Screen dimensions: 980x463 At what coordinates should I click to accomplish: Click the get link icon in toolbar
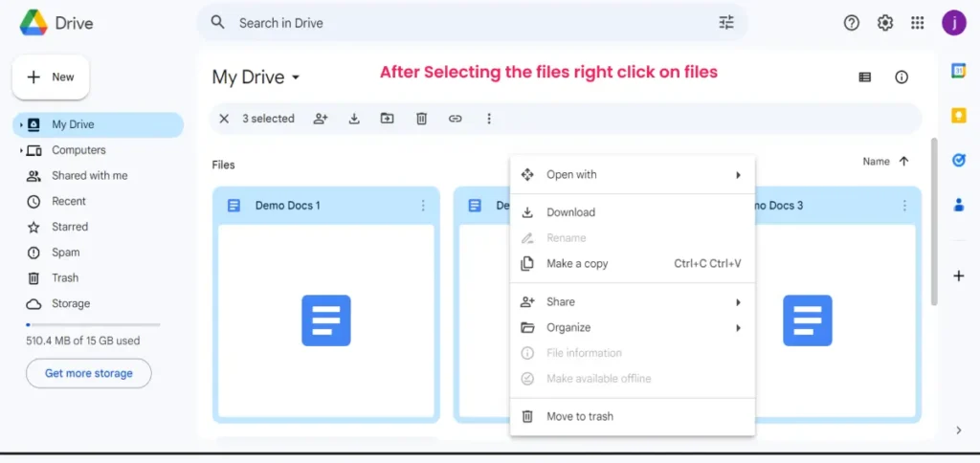click(456, 119)
